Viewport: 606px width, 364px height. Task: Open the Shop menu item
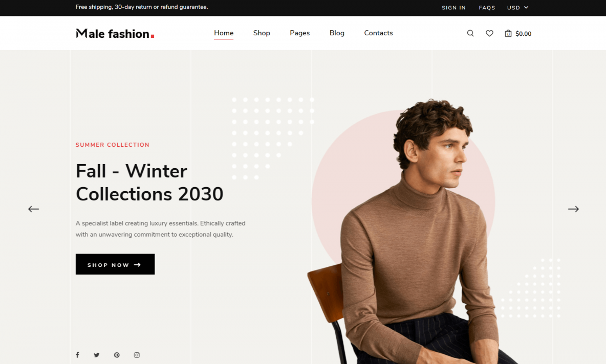click(262, 33)
